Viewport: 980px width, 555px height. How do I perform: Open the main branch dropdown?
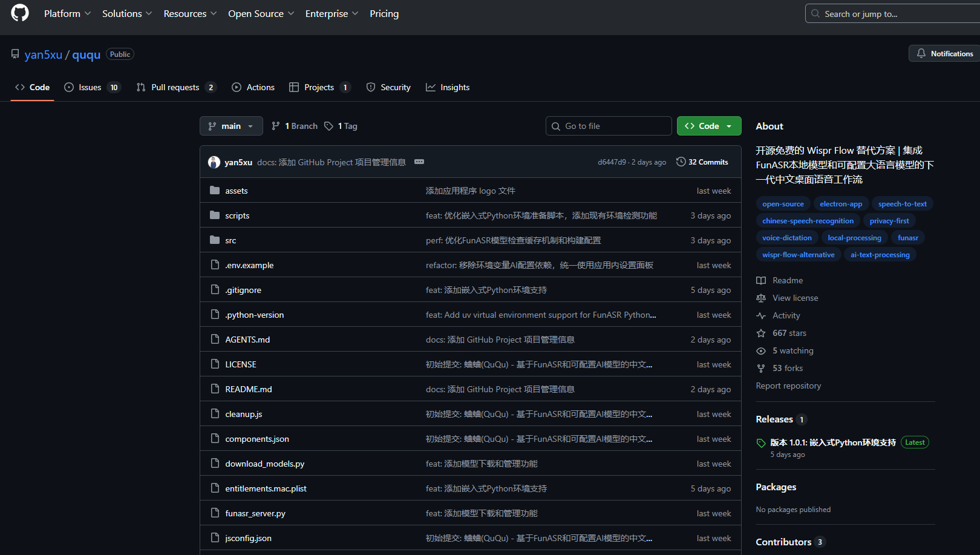tap(231, 126)
